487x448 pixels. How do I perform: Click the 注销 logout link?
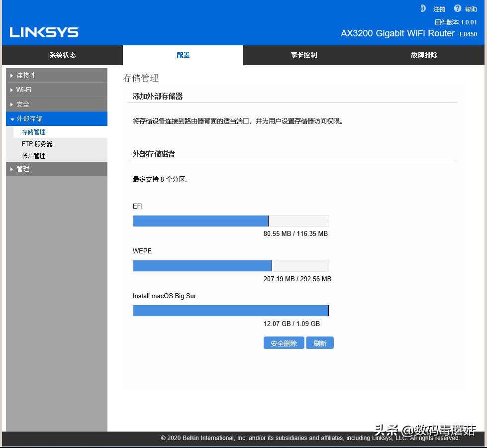[x=439, y=9]
